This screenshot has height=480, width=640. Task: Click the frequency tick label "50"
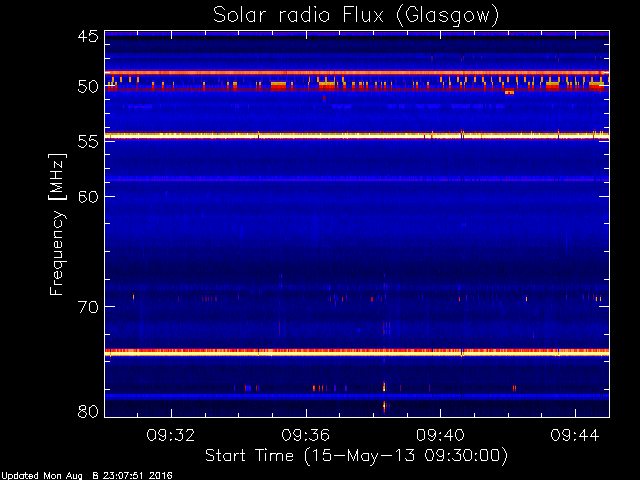click(x=88, y=87)
